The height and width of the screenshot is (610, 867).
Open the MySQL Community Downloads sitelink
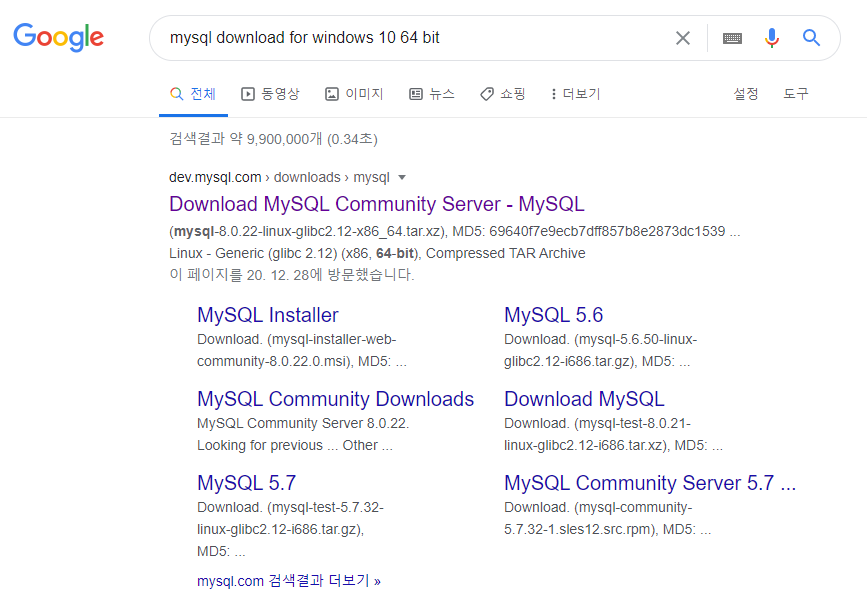pos(336,399)
